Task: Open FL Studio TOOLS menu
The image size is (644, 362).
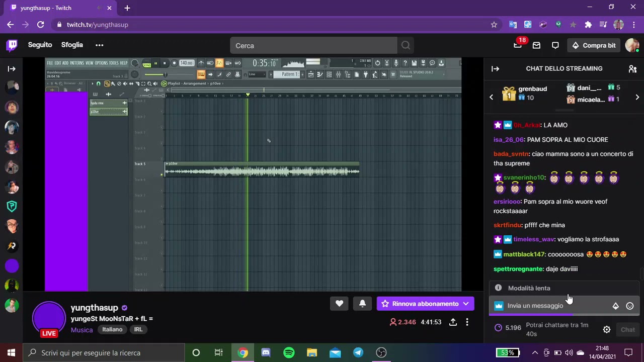Action: pyautogui.click(x=114, y=63)
